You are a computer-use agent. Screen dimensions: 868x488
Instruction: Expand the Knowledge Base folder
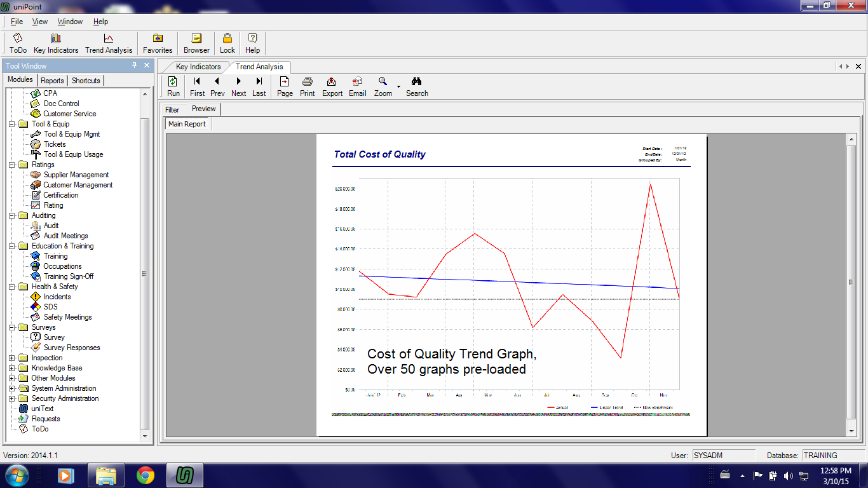pyautogui.click(x=12, y=368)
